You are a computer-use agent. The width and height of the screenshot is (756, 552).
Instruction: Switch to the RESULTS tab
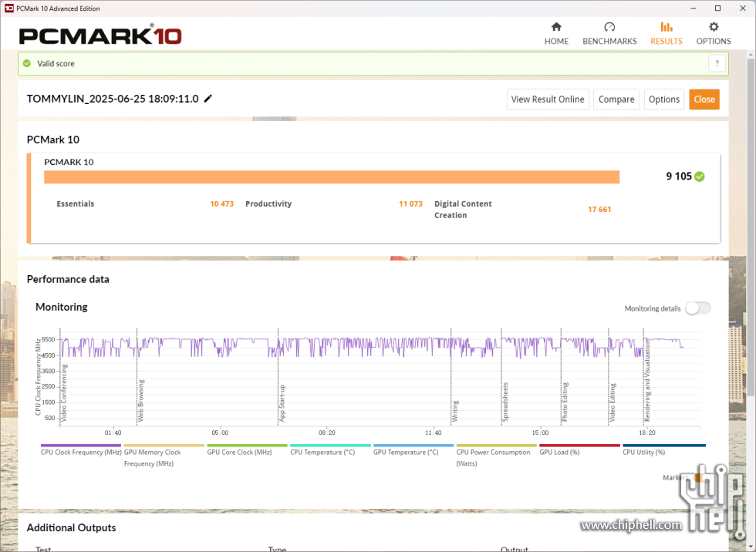pos(667,33)
